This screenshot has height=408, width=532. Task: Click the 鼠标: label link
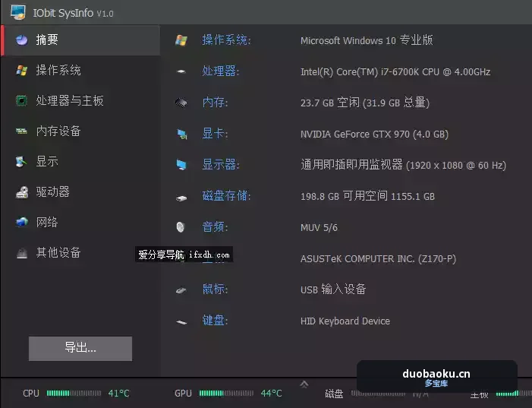[215, 289]
